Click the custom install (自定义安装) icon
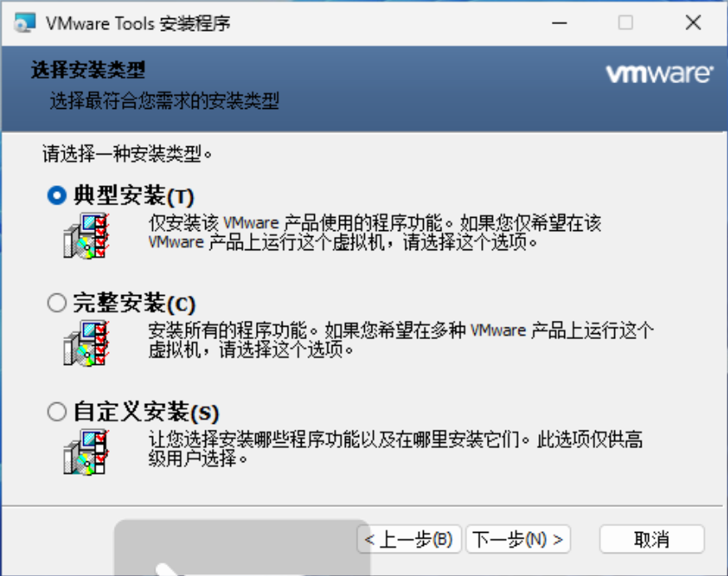The height and width of the screenshot is (576, 728). click(86, 452)
